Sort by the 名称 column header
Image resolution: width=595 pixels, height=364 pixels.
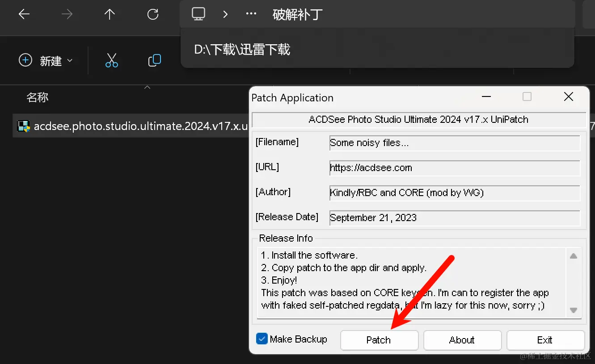click(x=38, y=97)
